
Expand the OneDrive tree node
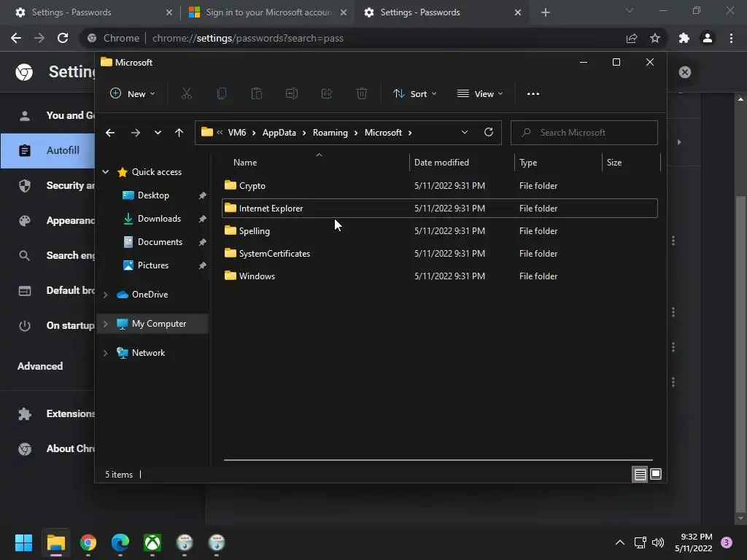point(105,295)
